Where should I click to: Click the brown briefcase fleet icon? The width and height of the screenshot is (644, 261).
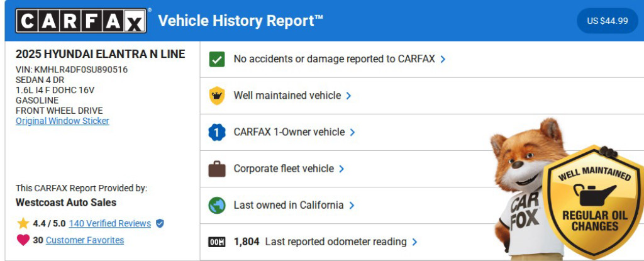point(217,169)
